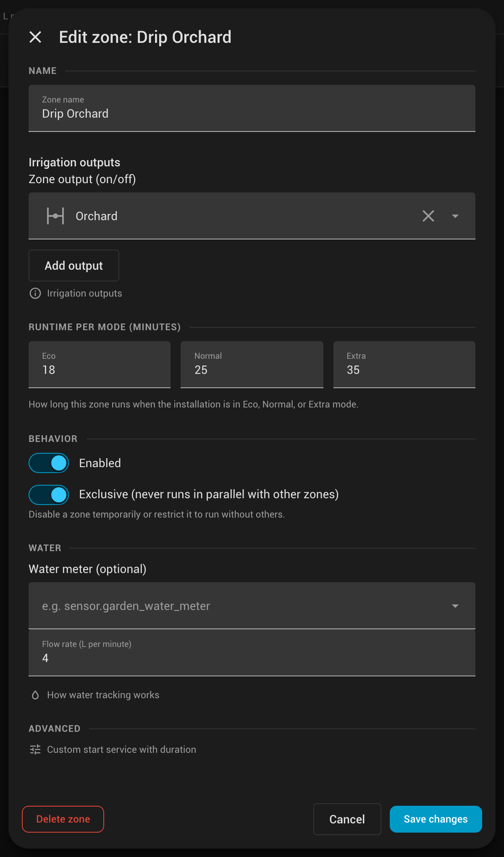Screen dimensions: 504x857
Task: Close the Edit zone dialog with X icon
Action: coord(35,37)
